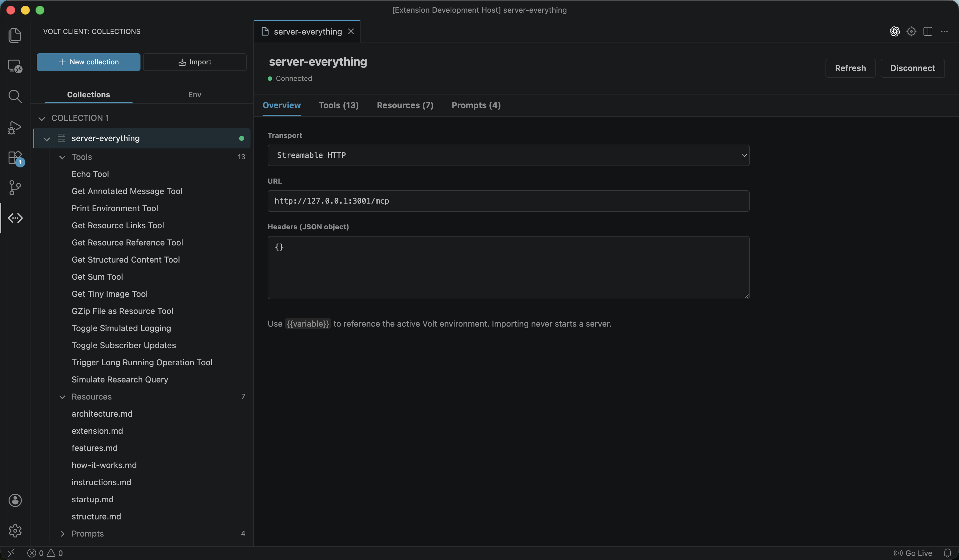The image size is (959, 560).
Task: Switch to the Resources (7) tab
Action: click(x=405, y=105)
